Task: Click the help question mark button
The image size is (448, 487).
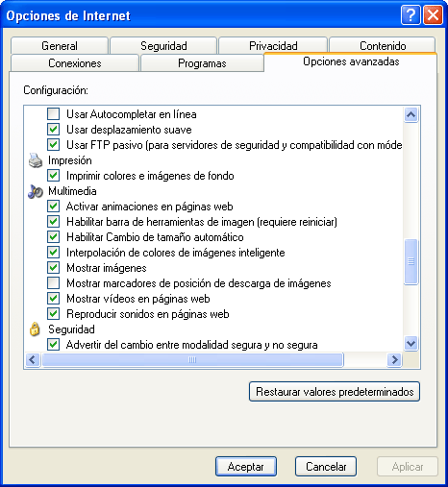Action: [x=411, y=15]
